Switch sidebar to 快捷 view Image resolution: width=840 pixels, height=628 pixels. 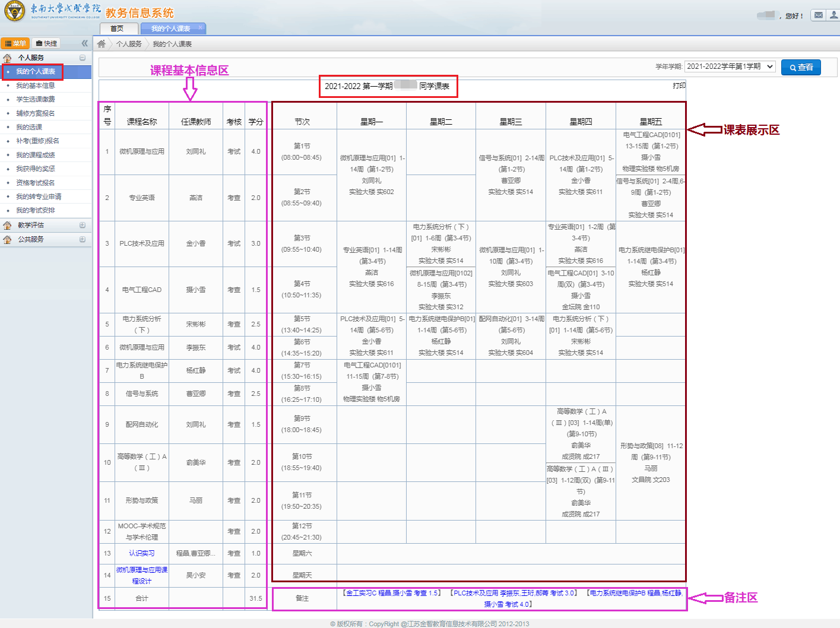pos(46,43)
